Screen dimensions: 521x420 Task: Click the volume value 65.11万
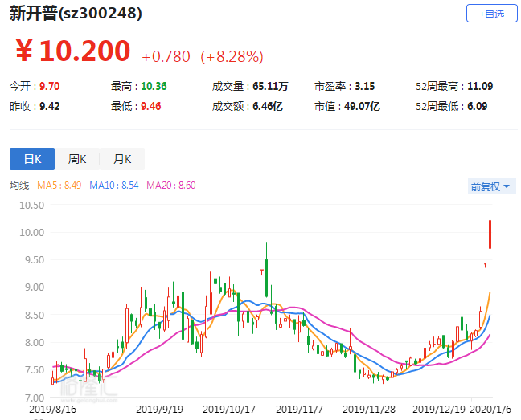pyautogui.click(x=270, y=86)
